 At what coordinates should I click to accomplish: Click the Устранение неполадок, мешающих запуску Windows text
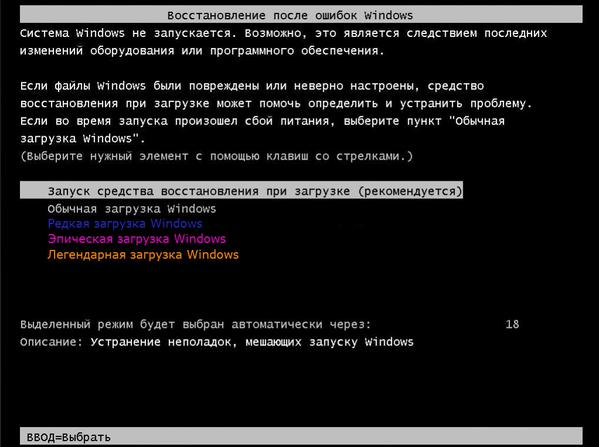(x=252, y=342)
